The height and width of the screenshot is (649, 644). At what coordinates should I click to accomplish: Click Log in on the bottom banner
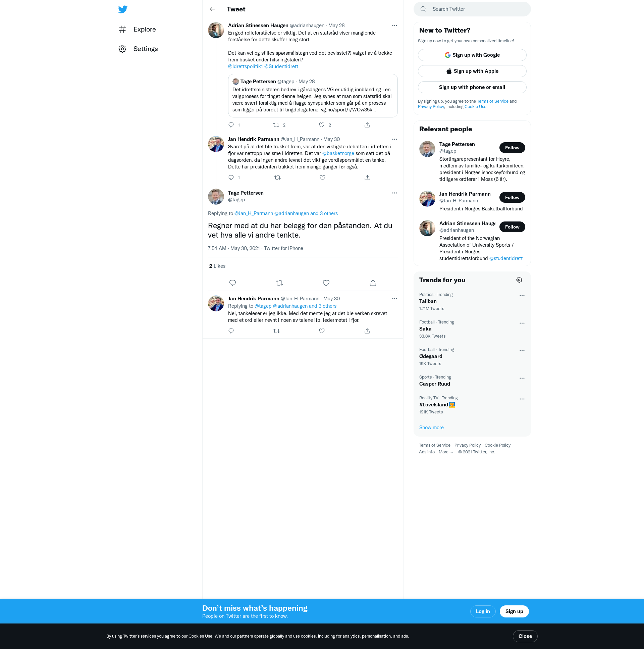(x=482, y=612)
